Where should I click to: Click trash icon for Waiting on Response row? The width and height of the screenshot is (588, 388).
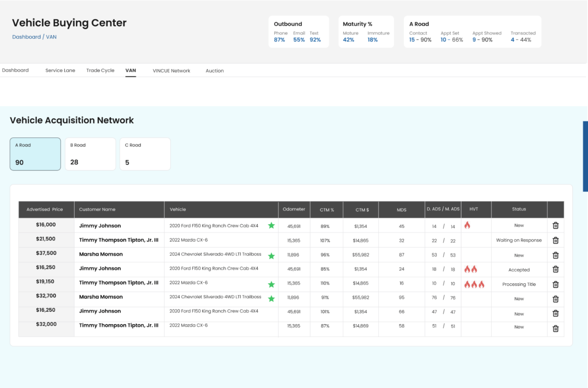coord(555,240)
